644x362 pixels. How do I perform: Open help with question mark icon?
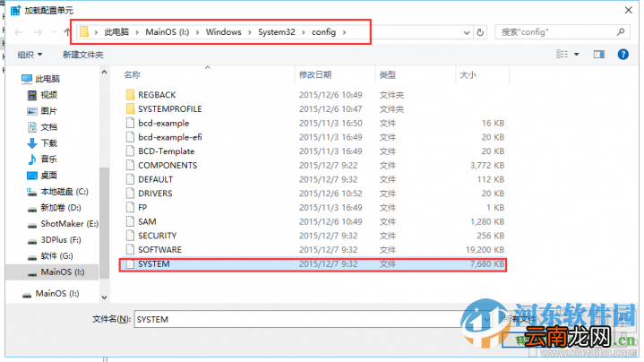tap(623, 55)
